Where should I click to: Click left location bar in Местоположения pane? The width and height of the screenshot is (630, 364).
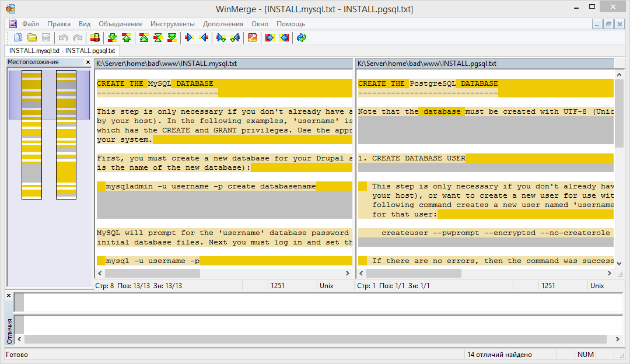(x=32, y=135)
